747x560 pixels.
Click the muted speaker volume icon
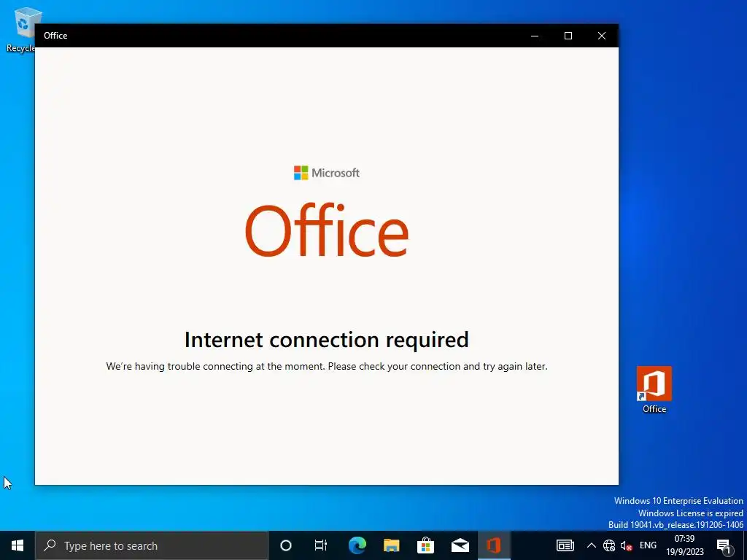click(627, 545)
